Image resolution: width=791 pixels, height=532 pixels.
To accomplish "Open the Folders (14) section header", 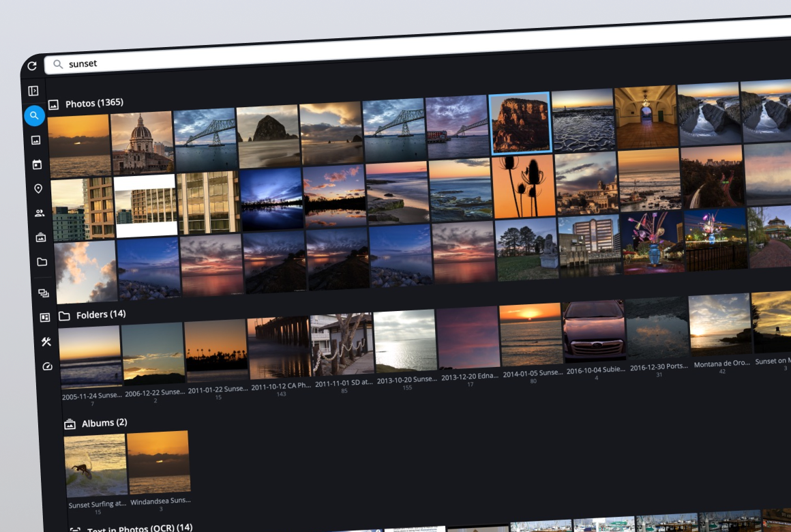I will coord(93,315).
